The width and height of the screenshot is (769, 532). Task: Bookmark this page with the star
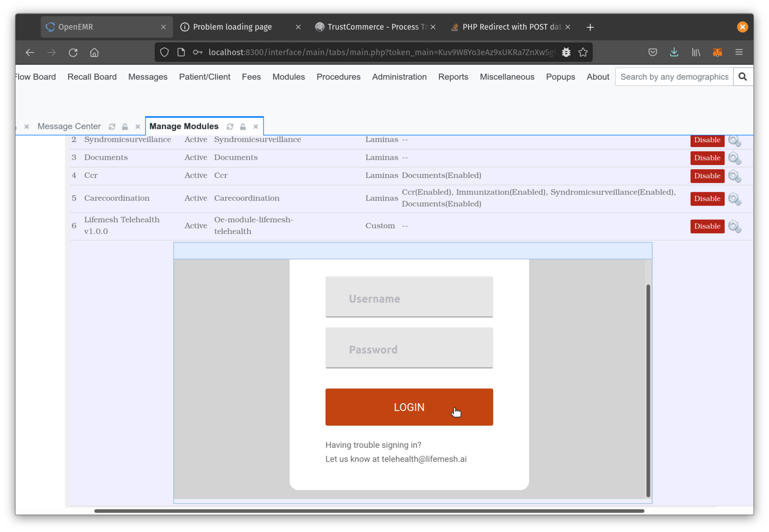(x=583, y=52)
